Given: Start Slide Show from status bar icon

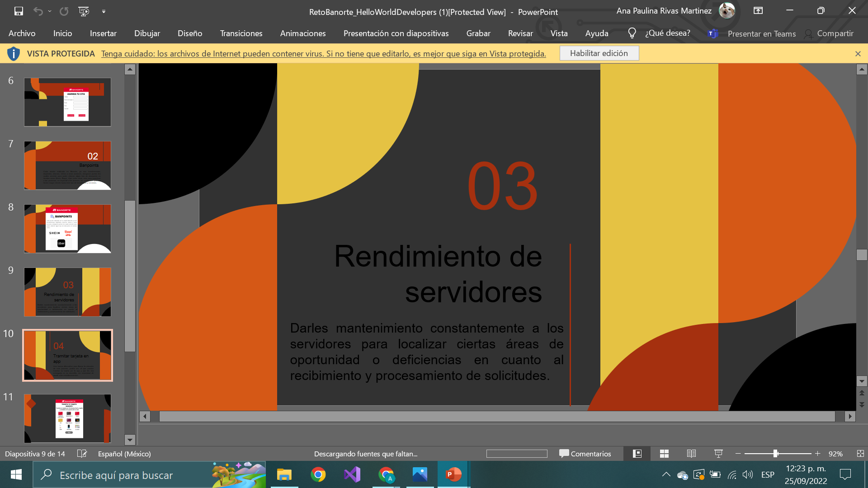Looking at the screenshot, I should pos(718,454).
